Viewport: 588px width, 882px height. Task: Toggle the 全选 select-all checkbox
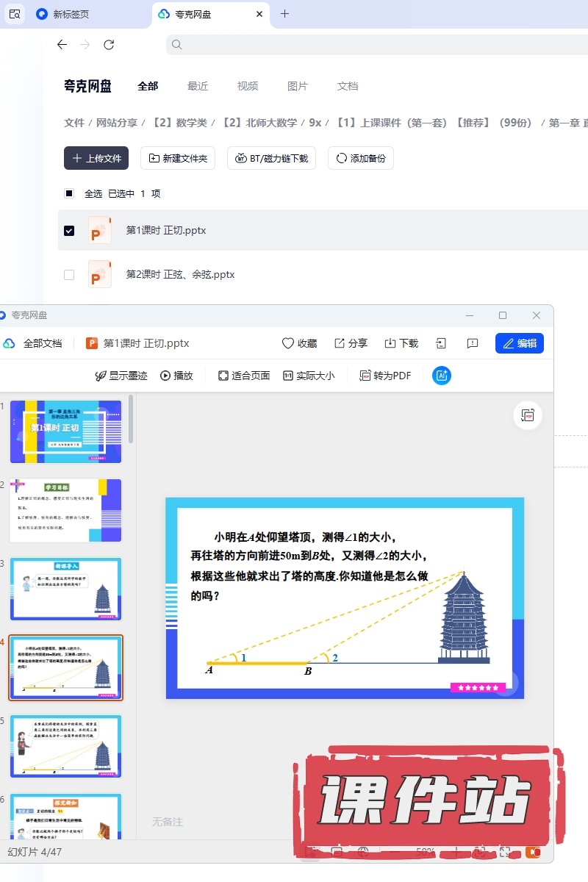pos(69,194)
